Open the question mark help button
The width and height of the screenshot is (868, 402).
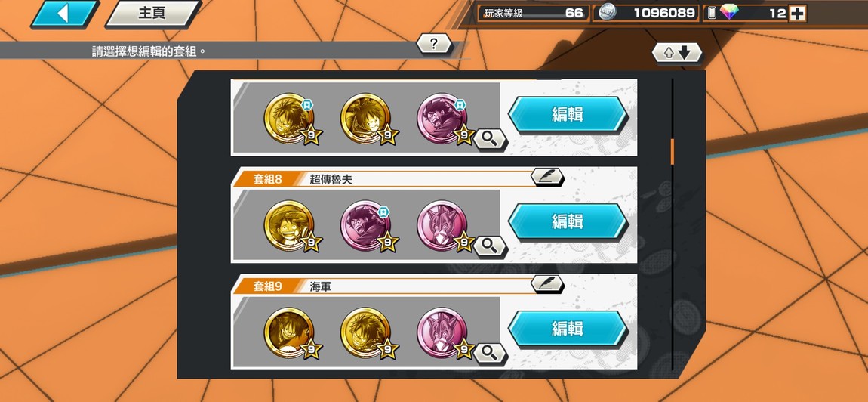[x=433, y=44]
